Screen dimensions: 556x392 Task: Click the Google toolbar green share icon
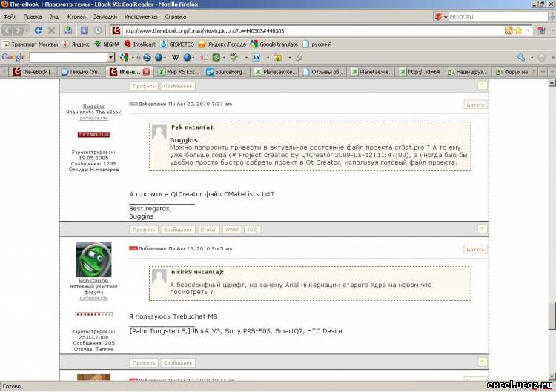pyautogui.click(x=216, y=57)
